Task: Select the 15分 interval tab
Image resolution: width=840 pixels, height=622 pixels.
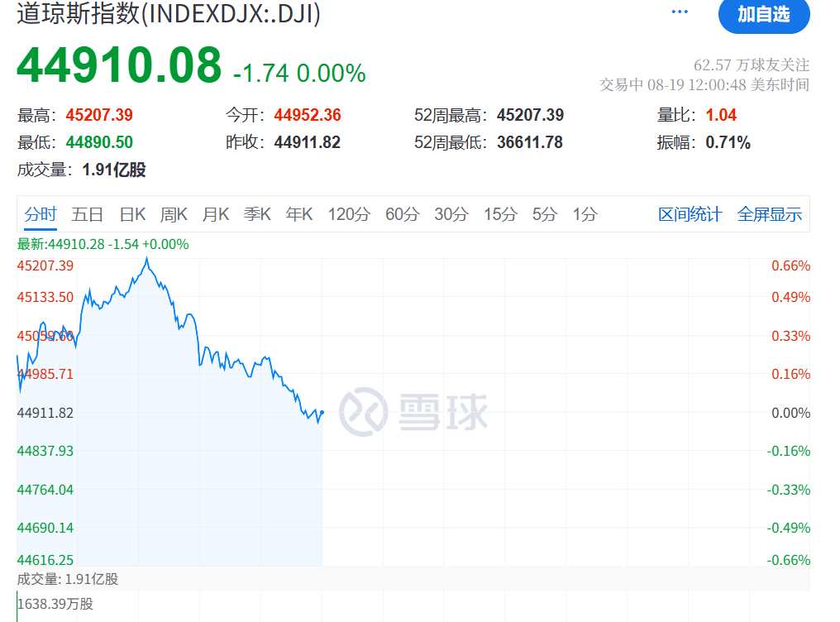Action: coord(500,215)
